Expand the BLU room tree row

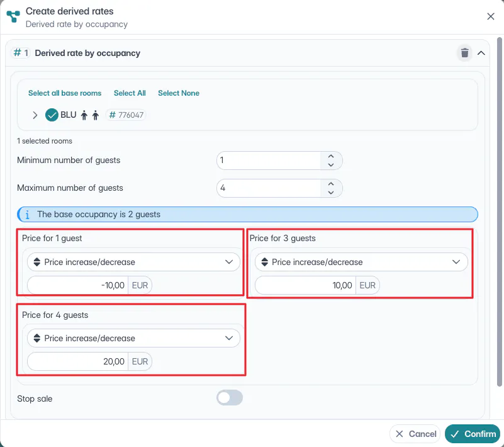click(x=35, y=115)
